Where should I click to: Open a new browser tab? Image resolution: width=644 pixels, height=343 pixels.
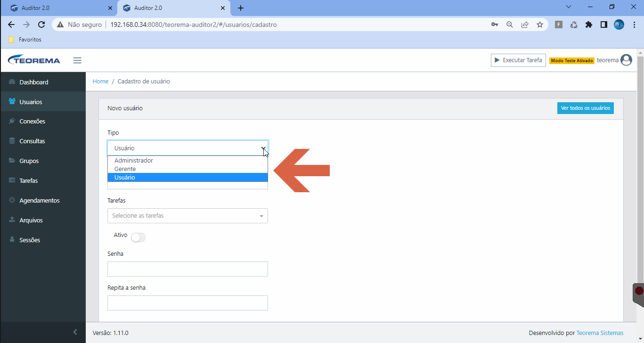click(241, 8)
